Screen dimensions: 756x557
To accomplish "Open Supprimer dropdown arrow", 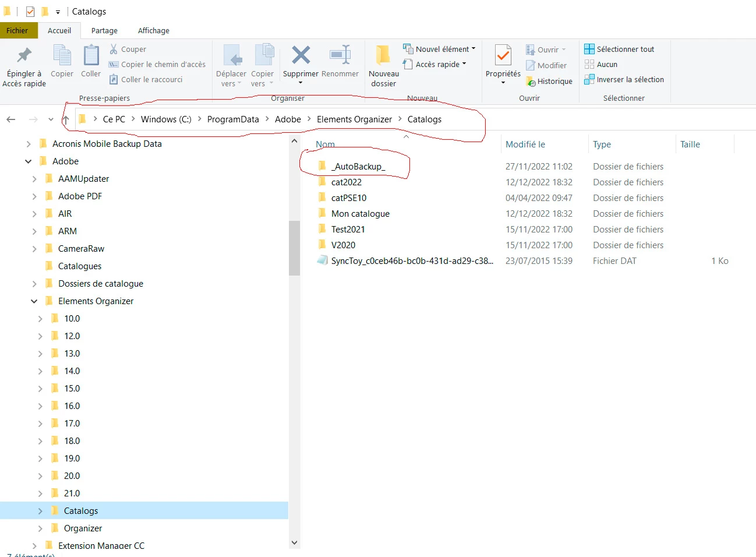I will pos(301,83).
